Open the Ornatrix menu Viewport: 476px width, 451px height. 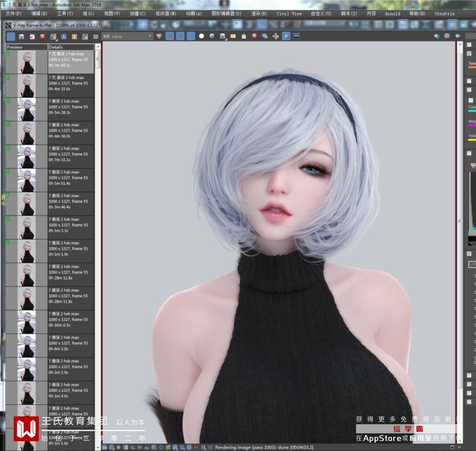pos(444,14)
